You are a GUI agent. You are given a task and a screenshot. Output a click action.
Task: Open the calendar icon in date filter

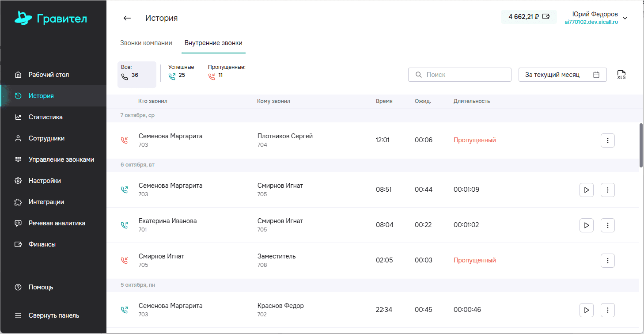coord(596,75)
